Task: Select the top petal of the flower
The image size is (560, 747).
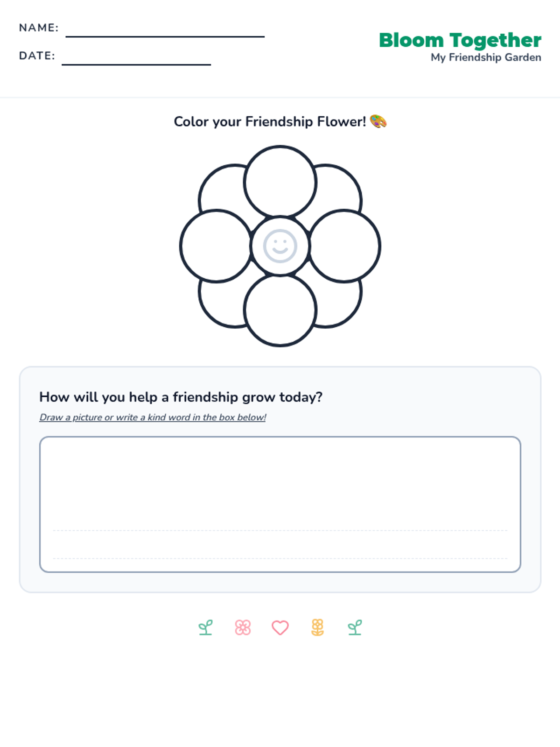Action: pos(280,182)
